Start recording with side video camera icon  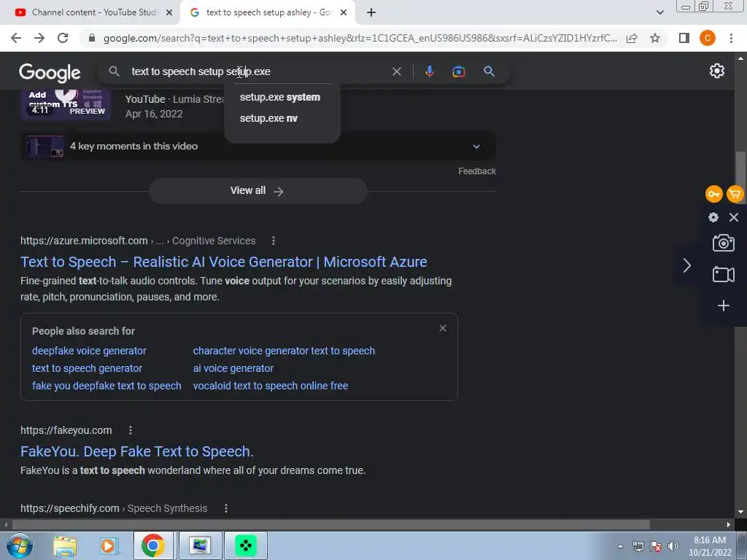pos(723,275)
